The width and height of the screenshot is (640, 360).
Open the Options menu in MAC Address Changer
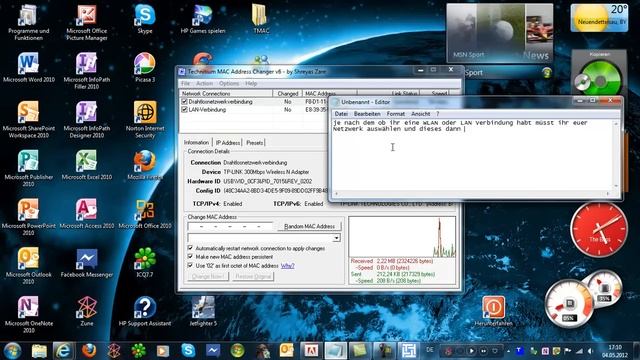(229, 83)
